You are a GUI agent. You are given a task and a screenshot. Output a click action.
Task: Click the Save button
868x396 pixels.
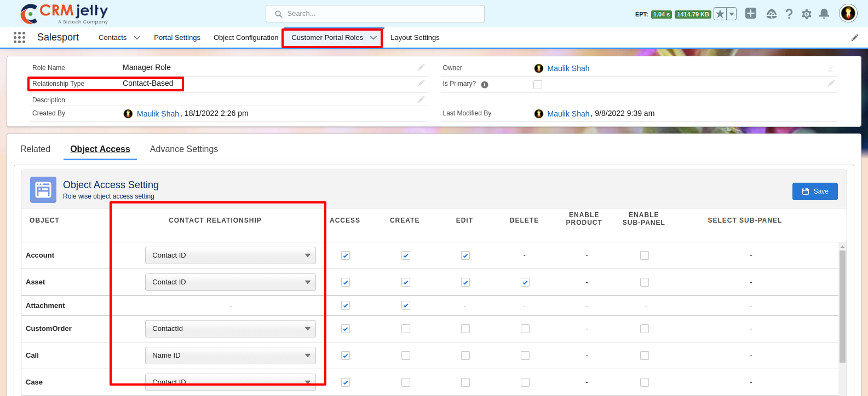point(814,191)
